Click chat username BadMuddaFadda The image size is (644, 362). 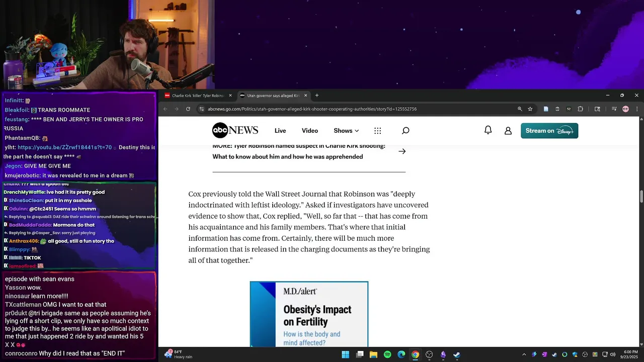[31, 225]
